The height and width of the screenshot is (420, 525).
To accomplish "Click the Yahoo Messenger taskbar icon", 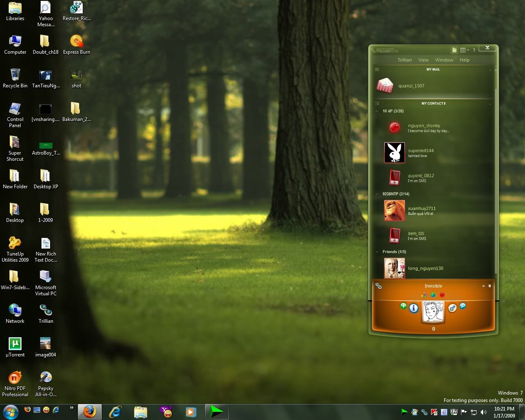I will click(x=166, y=411).
